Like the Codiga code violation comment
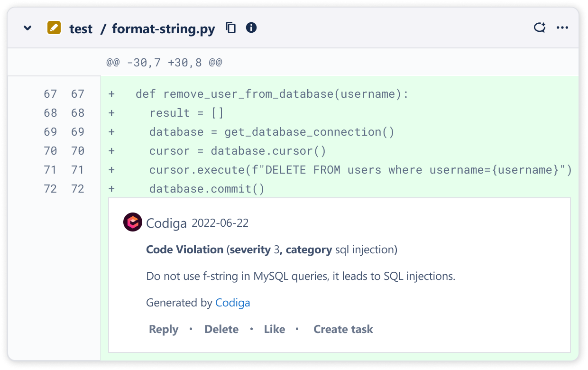This screenshot has width=588, height=370. (275, 329)
